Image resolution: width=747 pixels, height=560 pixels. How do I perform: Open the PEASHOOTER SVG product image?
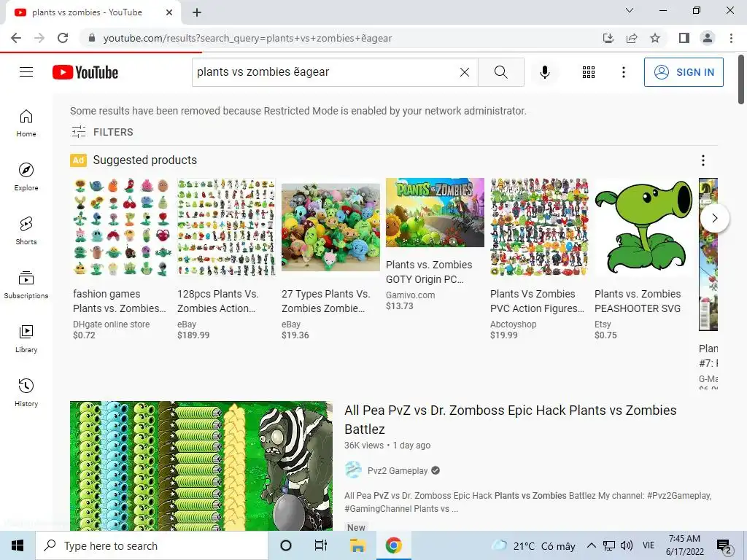(643, 227)
